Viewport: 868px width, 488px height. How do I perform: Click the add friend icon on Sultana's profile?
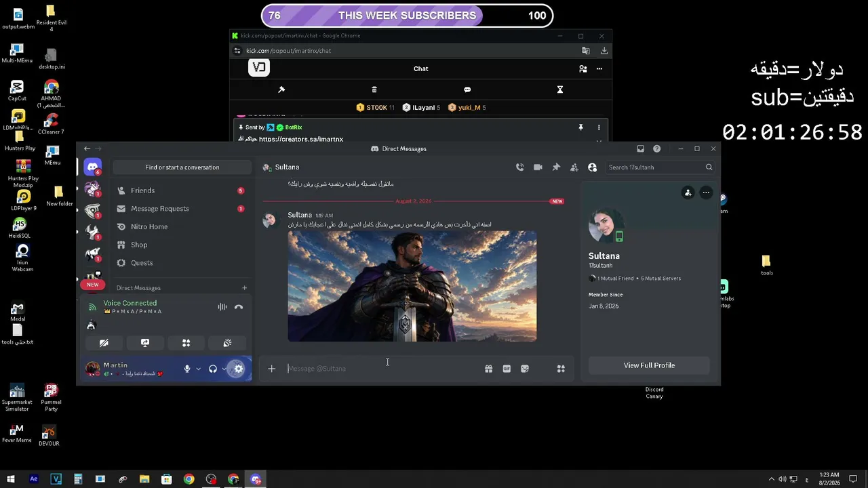[x=688, y=192]
